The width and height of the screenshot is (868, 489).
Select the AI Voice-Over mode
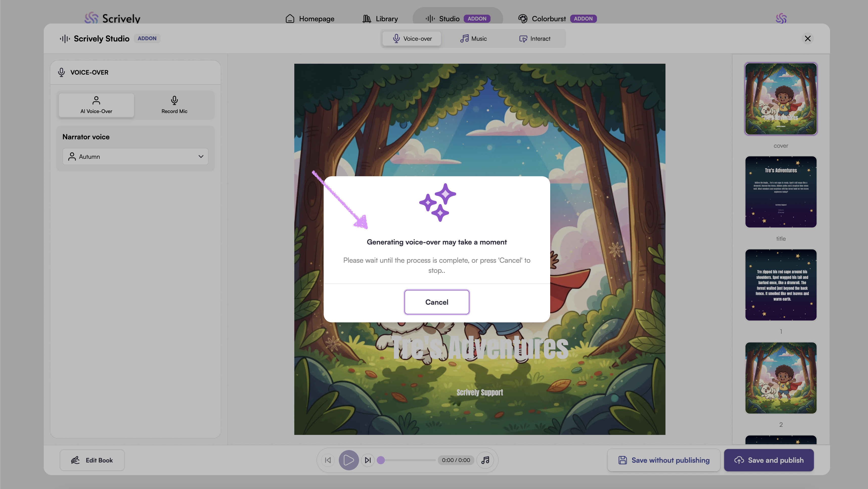(96, 105)
